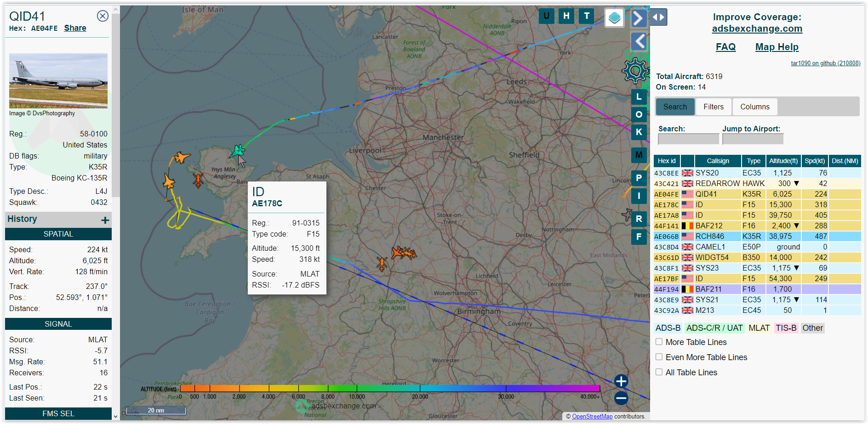Screen dimensions: 868x424
Task: Click the R map button
Action: [639, 219]
